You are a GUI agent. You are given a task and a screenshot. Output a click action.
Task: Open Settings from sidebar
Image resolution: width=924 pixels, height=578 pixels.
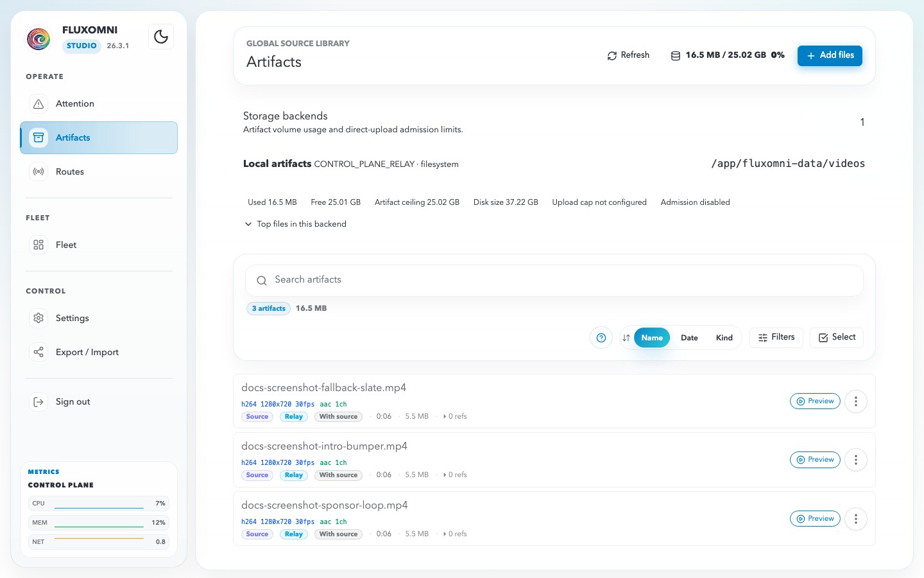(x=99, y=318)
